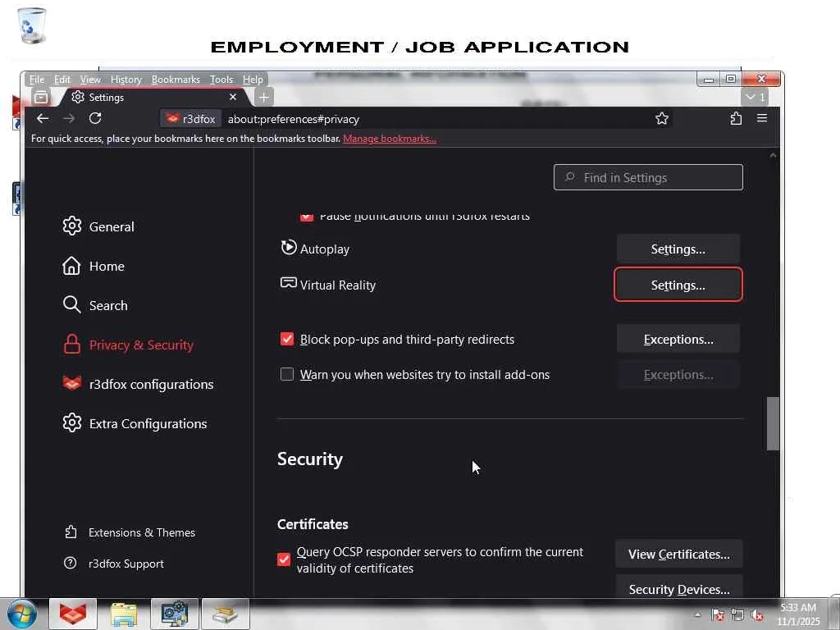Focus the Find in Settings search field
This screenshot has width=840, height=630.
point(648,177)
